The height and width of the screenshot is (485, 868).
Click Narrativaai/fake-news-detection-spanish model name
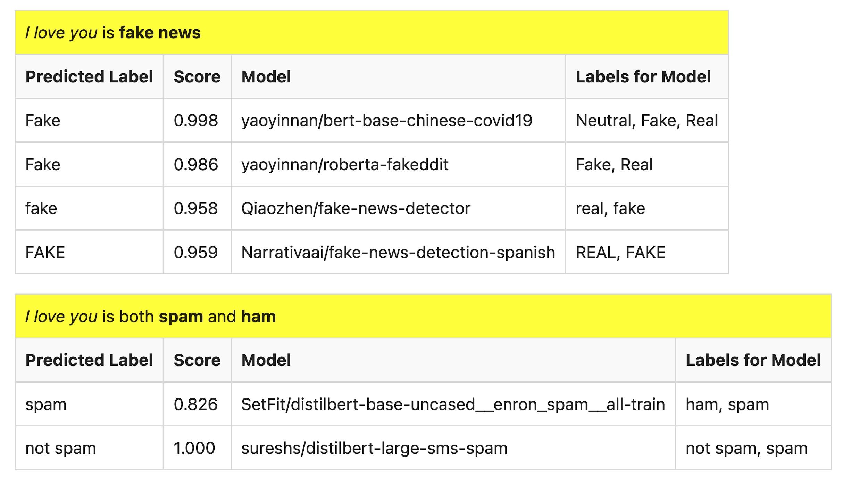(398, 252)
